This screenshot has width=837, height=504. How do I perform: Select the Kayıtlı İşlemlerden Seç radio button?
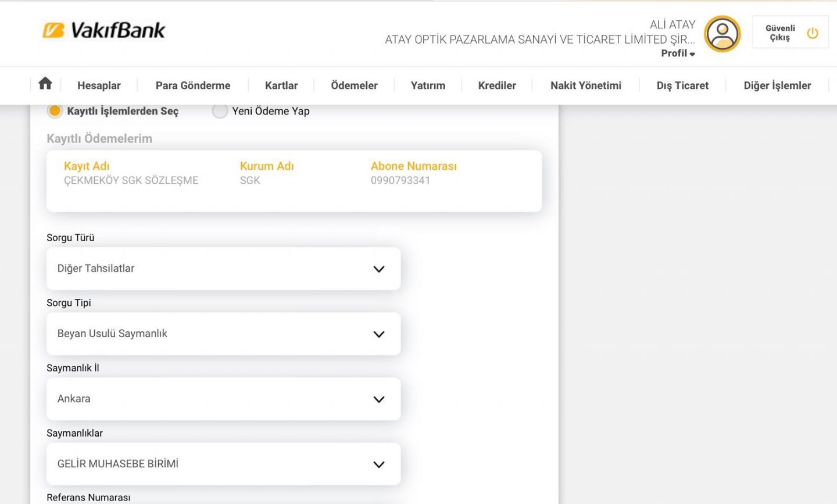point(55,111)
